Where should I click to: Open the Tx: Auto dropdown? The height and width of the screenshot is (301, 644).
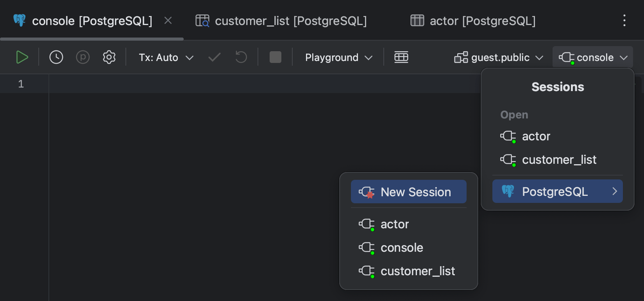pyautogui.click(x=166, y=57)
